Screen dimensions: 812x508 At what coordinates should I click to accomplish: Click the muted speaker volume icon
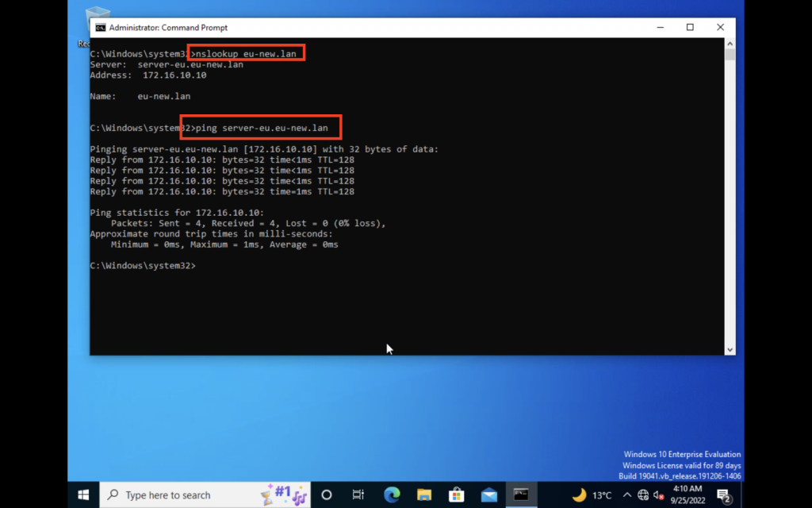coord(658,495)
